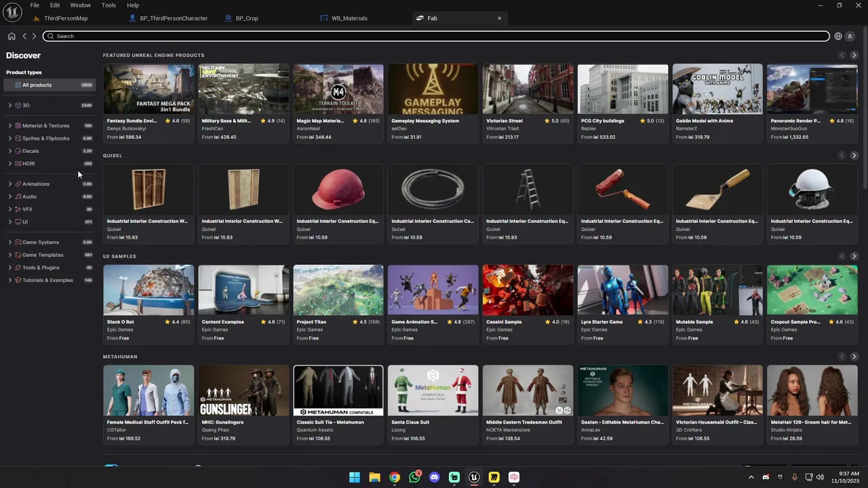The height and width of the screenshot is (488, 868).
Task: Show previous UE Samples carousel items
Action: 842,256
